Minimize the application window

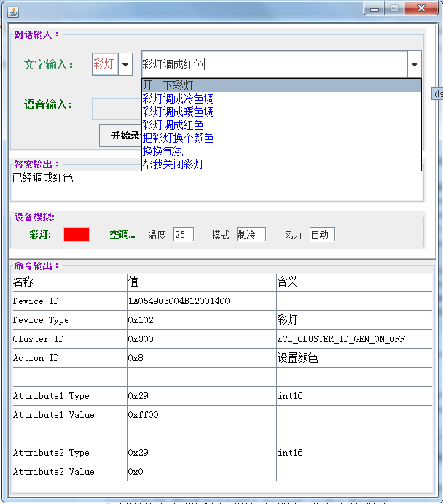(375, 8)
